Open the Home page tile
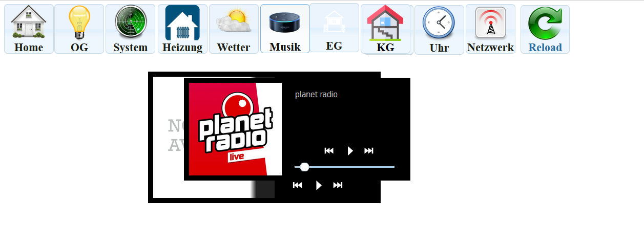 coord(29,29)
